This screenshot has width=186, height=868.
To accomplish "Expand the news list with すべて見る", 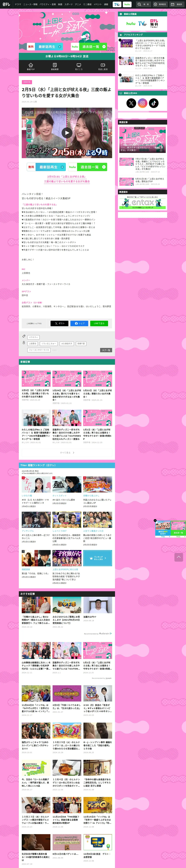I will click(67, 453).
